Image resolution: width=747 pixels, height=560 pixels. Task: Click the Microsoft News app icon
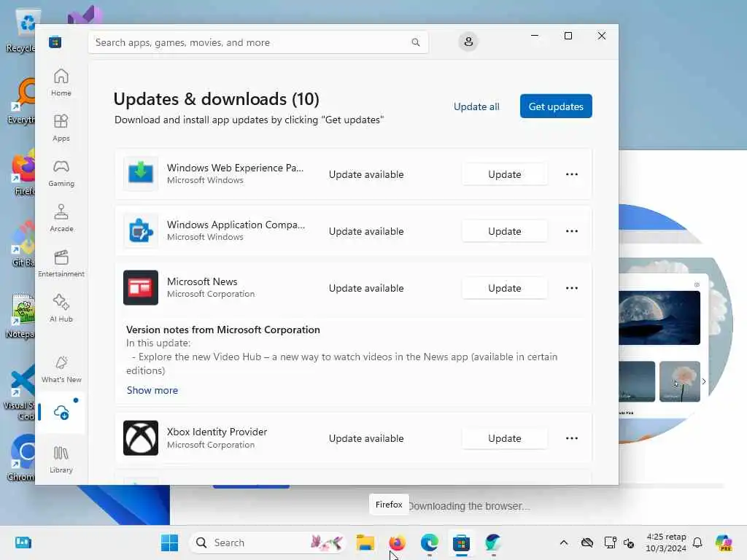[x=141, y=287]
